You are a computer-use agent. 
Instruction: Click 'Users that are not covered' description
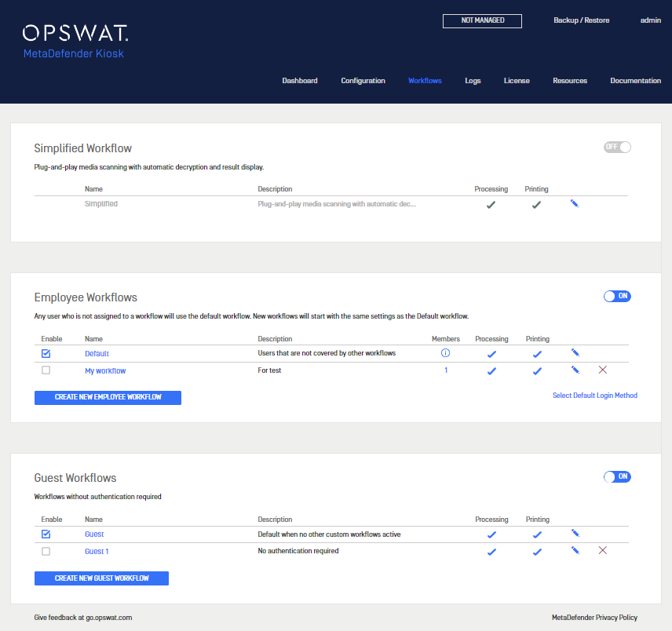pyautogui.click(x=327, y=353)
